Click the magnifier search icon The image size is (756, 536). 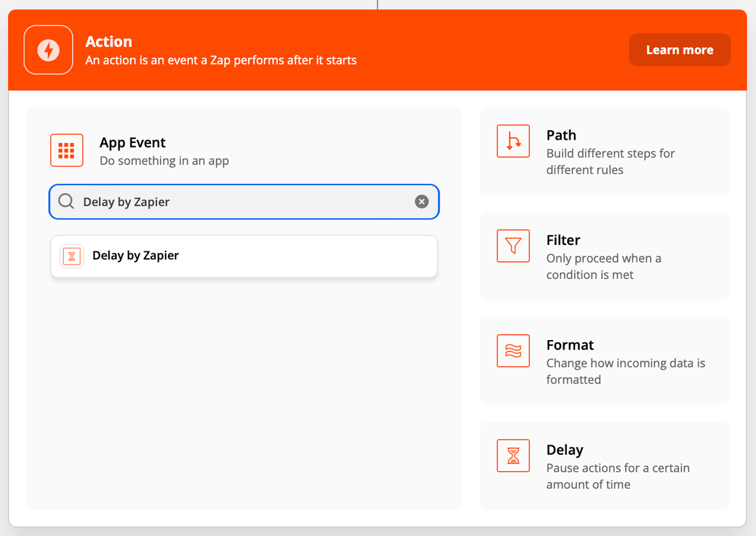click(66, 202)
